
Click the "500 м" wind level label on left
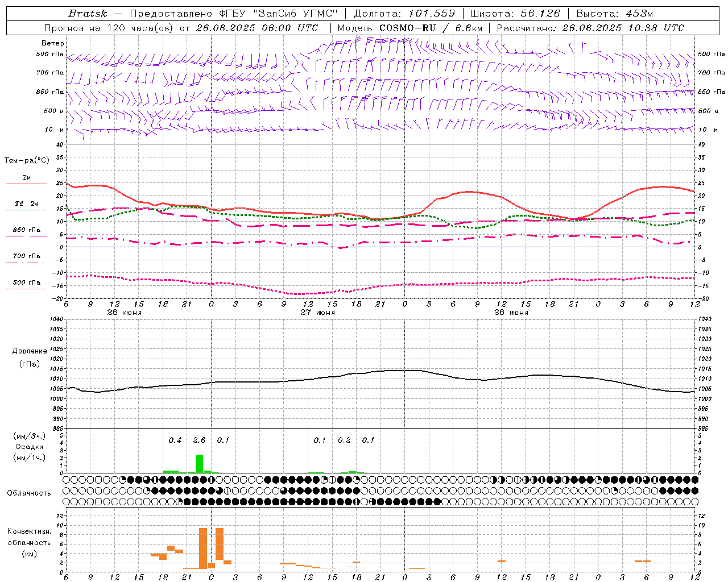[x=54, y=111]
